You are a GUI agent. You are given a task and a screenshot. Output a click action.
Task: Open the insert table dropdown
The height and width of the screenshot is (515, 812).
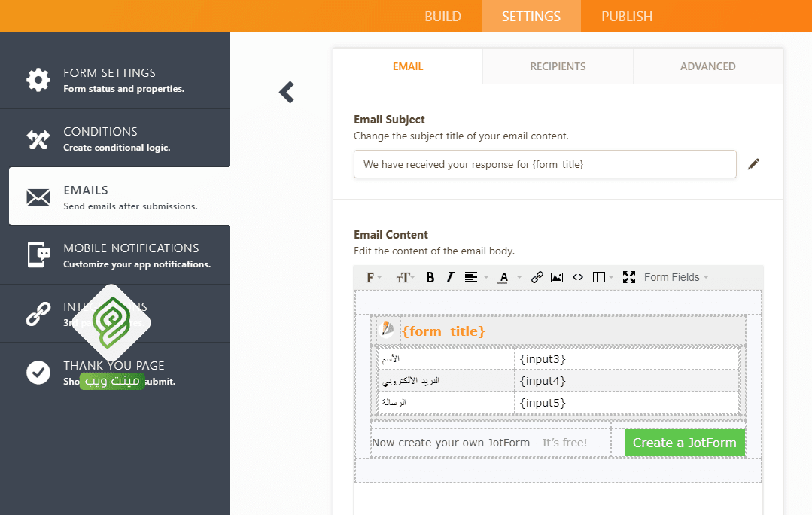coord(603,277)
